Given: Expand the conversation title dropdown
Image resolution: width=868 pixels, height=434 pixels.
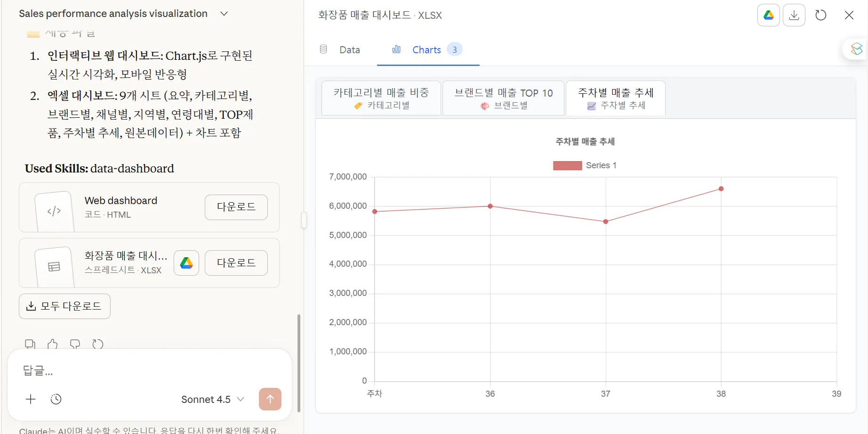Looking at the screenshot, I should click(224, 13).
